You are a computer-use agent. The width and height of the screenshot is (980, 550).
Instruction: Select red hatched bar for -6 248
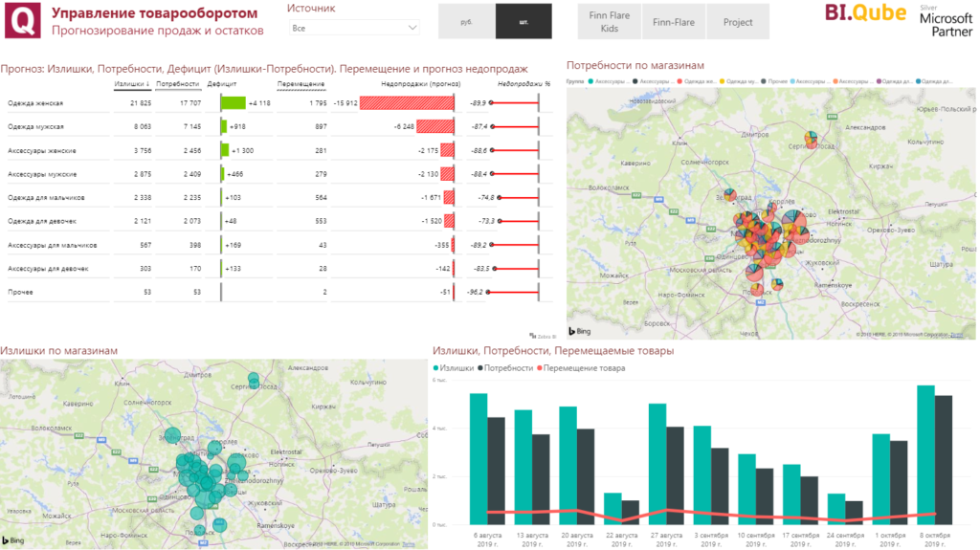click(435, 126)
